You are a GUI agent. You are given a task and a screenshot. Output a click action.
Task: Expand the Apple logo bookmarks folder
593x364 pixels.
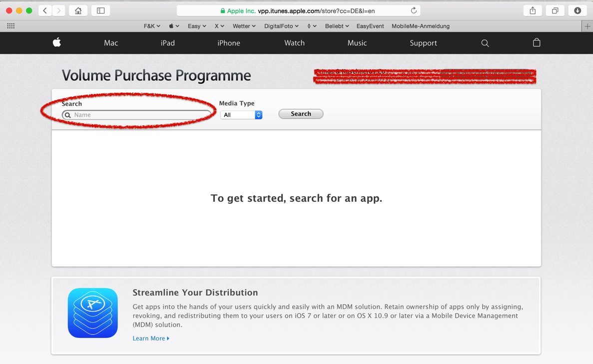click(x=174, y=26)
